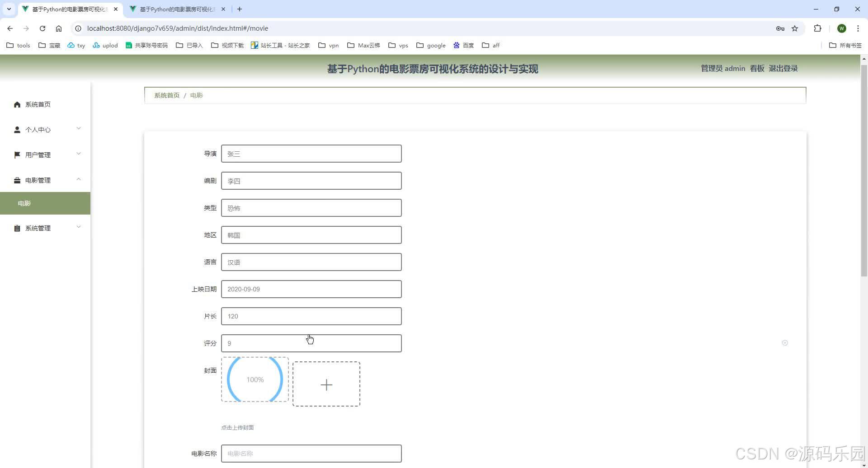Click the 退出登录 logout link
The width and height of the screenshot is (868, 468).
pos(783,68)
